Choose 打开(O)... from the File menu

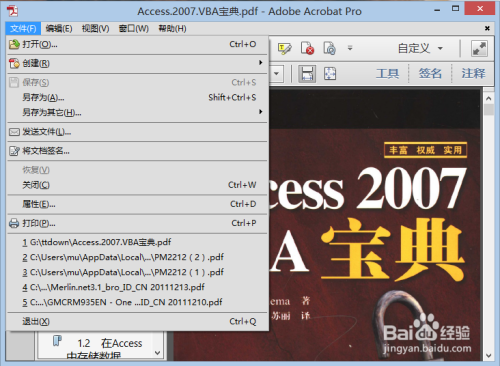137,44
